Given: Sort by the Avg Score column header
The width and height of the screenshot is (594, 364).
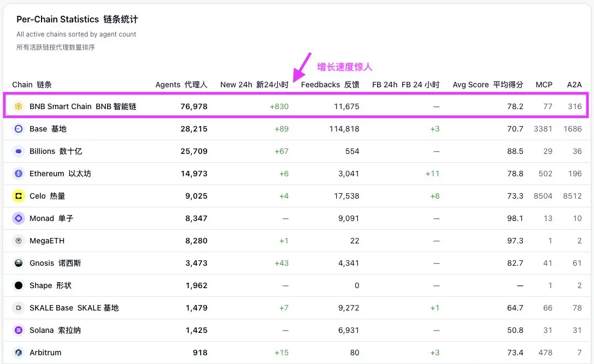Looking at the screenshot, I should (x=488, y=85).
